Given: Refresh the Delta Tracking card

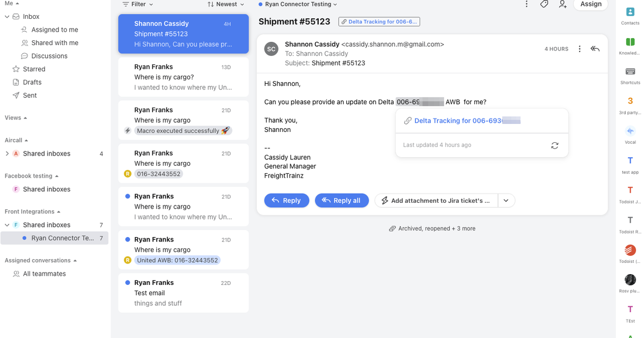Looking at the screenshot, I should 554,145.
